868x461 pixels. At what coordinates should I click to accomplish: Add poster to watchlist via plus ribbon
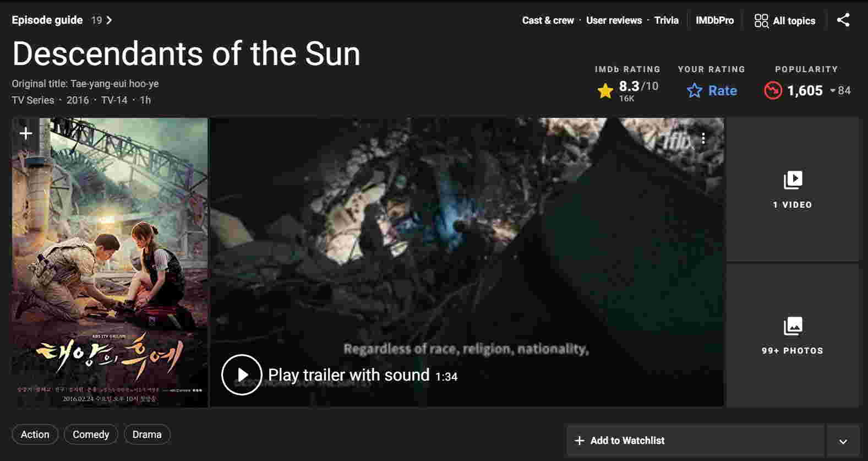(26, 133)
